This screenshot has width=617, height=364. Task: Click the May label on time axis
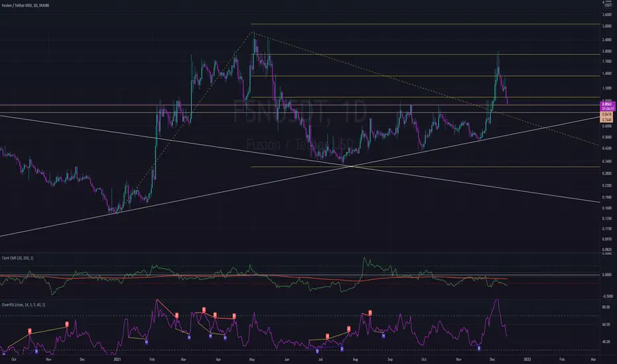[x=252, y=359]
